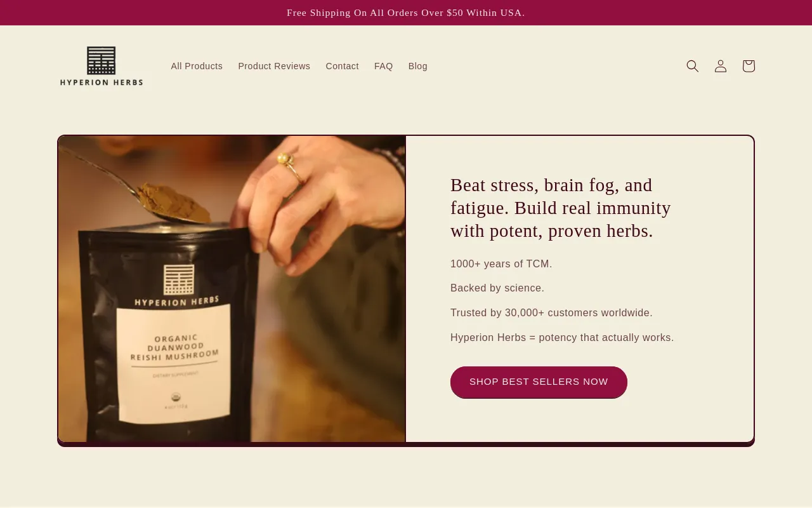
Task: Click the free shipping announcement bar
Action: click(x=406, y=13)
